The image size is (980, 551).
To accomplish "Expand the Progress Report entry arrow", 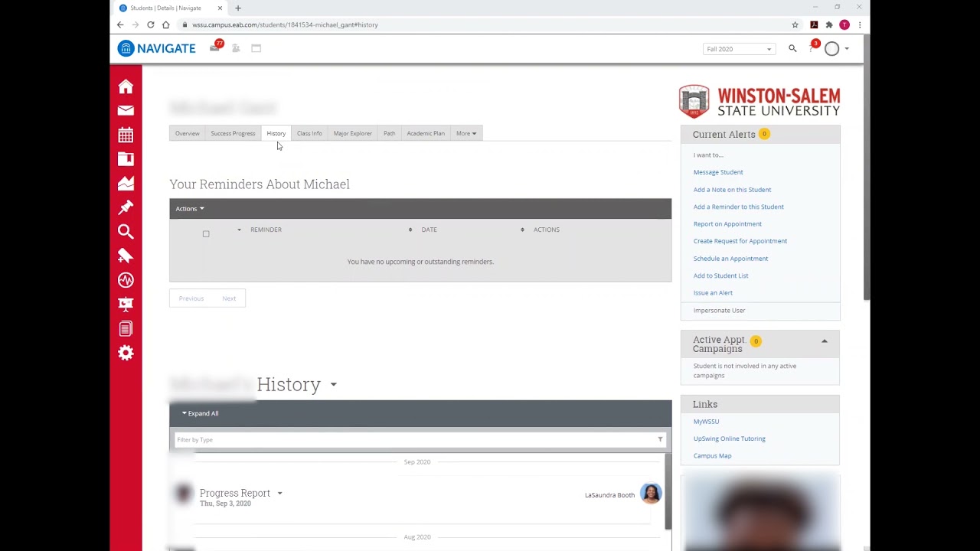I will [279, 494].
